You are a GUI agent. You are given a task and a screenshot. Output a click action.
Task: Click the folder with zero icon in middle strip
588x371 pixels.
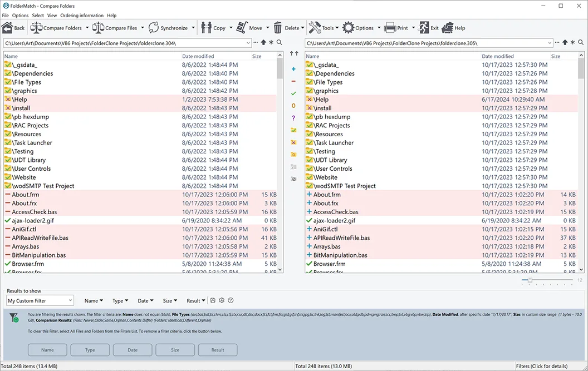point(293,155)
